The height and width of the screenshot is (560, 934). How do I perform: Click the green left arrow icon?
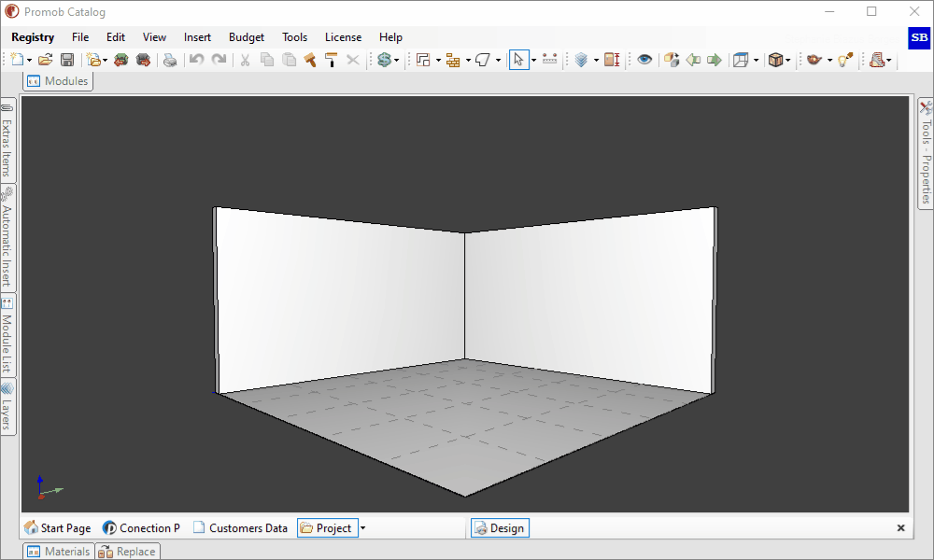pos(693,60)
